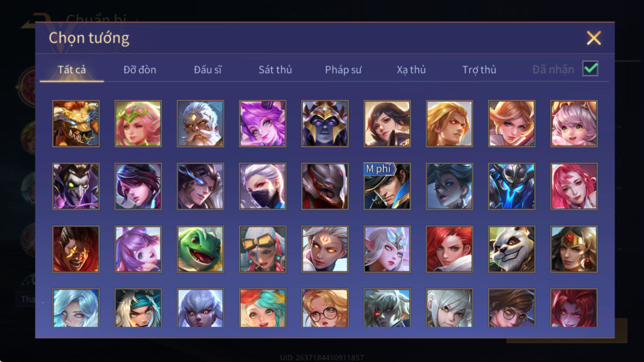Pick the hero tagged 'M phí'
The height and width of the screenshot is (362, 644).
[387, 186]
